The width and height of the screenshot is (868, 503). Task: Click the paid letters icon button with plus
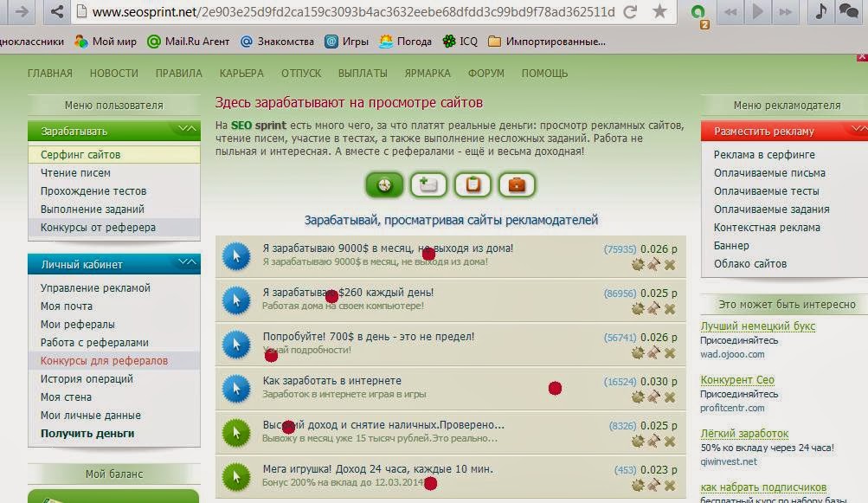click(x=428, y=185)
